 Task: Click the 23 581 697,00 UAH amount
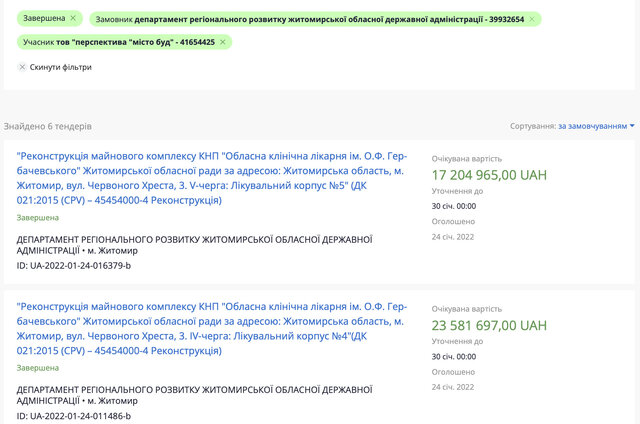(489, 326)
